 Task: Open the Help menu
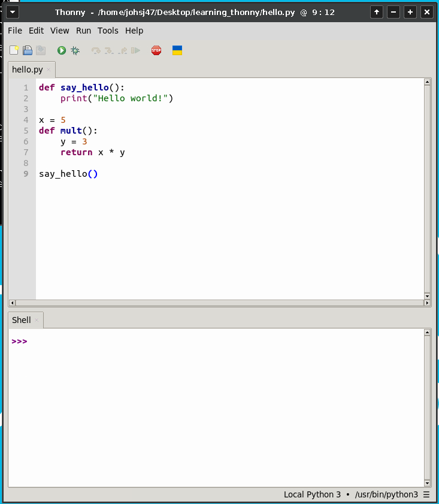coord(134,31)
